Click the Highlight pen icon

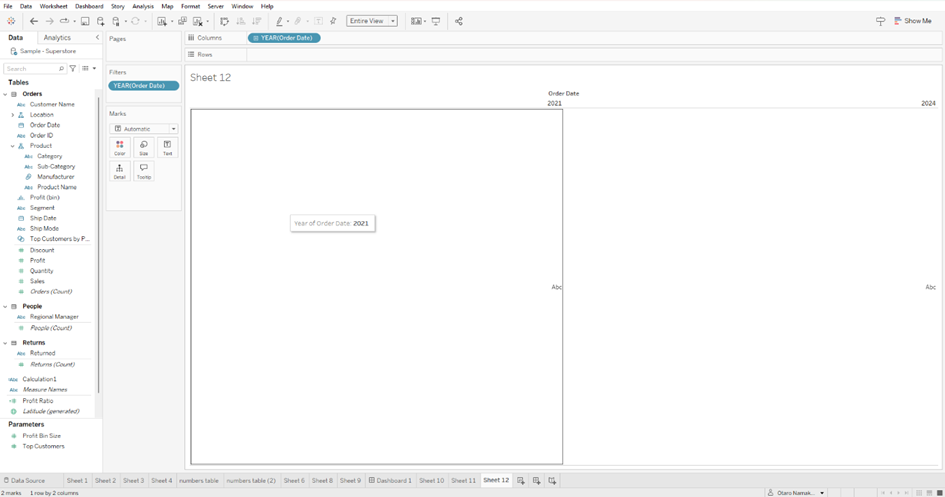(x=279, y=21)
